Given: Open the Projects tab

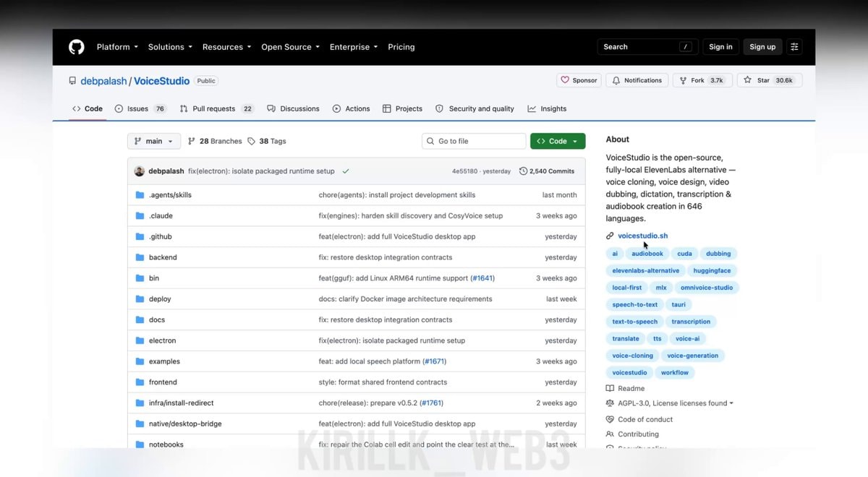Looking at the screenshot, I should click(402, 108).
